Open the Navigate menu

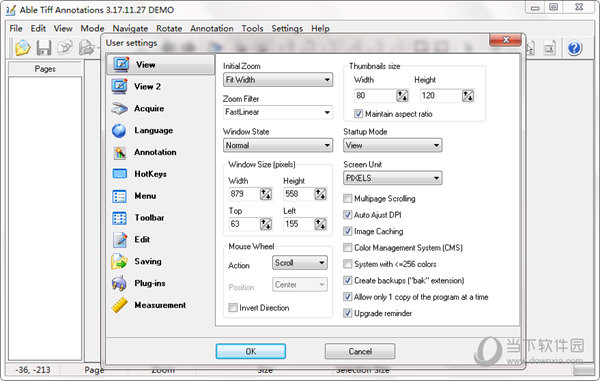click(130, 28)
